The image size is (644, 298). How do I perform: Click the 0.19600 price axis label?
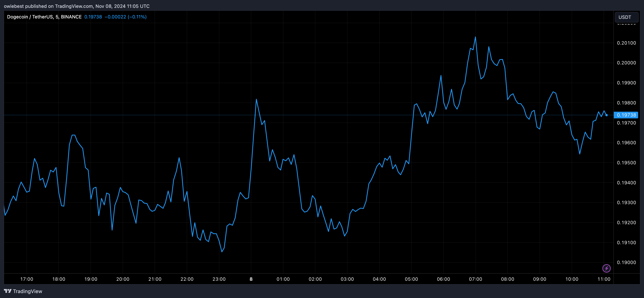pos(626,143)
